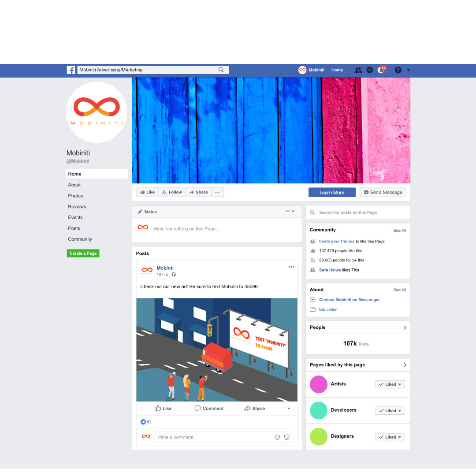Click the Mobinti post author name
The width and height of the screenshot is (476, 476).
tap(165, 268)
